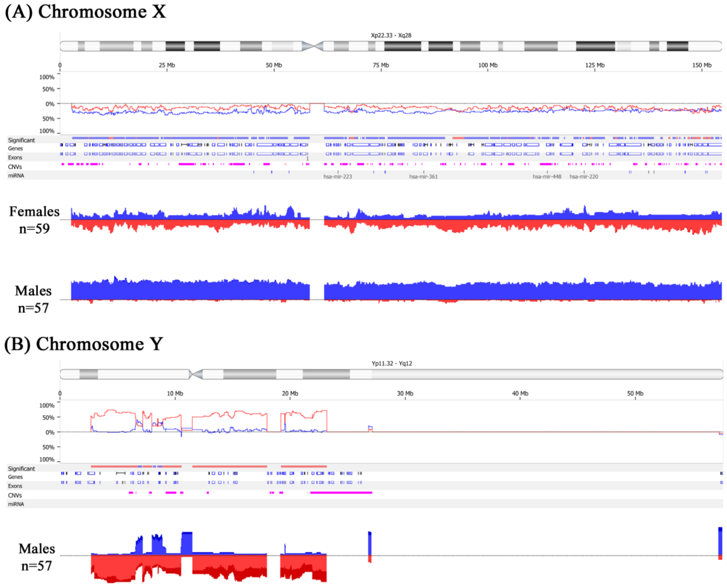Select the miRNA track label in chromosome Y panel
The width and height of the screenshot is (727, 588).
point(16,504)
